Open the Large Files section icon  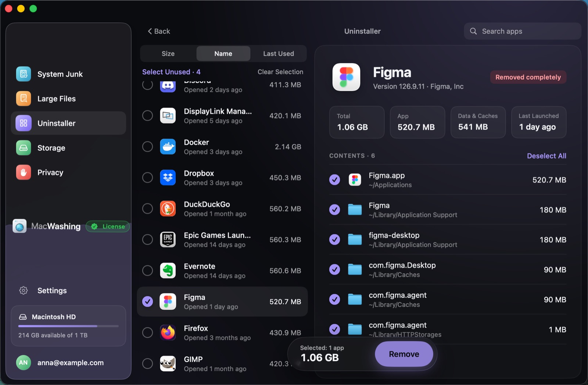pos(24,99)
